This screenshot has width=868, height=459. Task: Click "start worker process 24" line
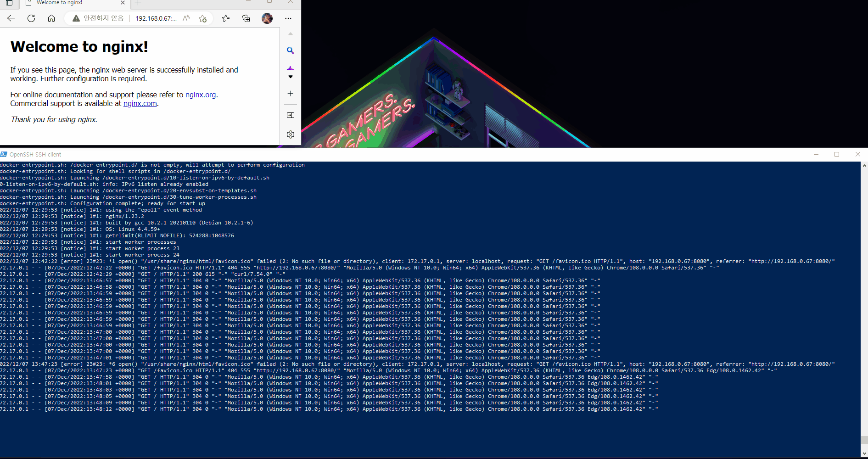(x=90, y=255)
